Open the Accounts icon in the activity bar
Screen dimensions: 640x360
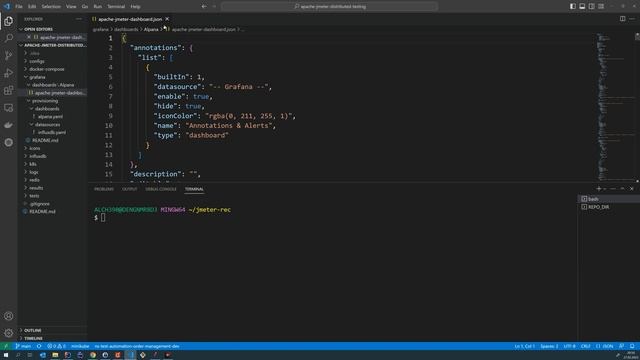(9, 316)
